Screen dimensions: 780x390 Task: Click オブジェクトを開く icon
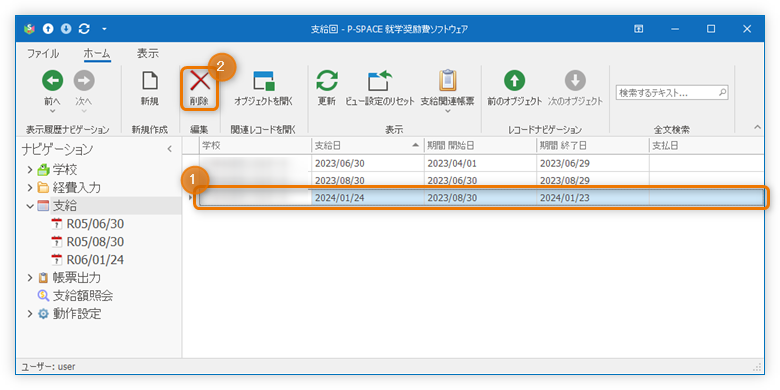point(264,81)
